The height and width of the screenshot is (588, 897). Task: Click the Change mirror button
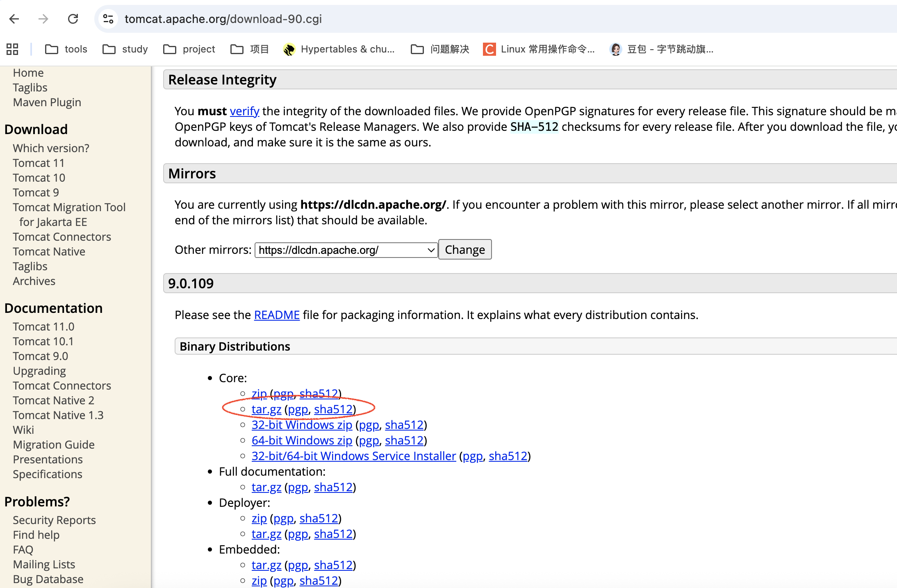tap(465, 250)
